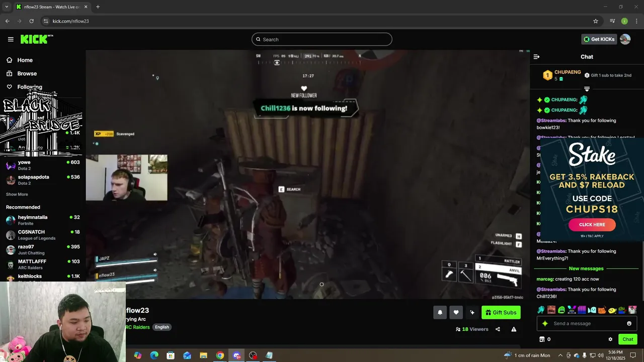644x362 pixels.
Task: Select the green frog quick emote
Action: pos(622,310)
